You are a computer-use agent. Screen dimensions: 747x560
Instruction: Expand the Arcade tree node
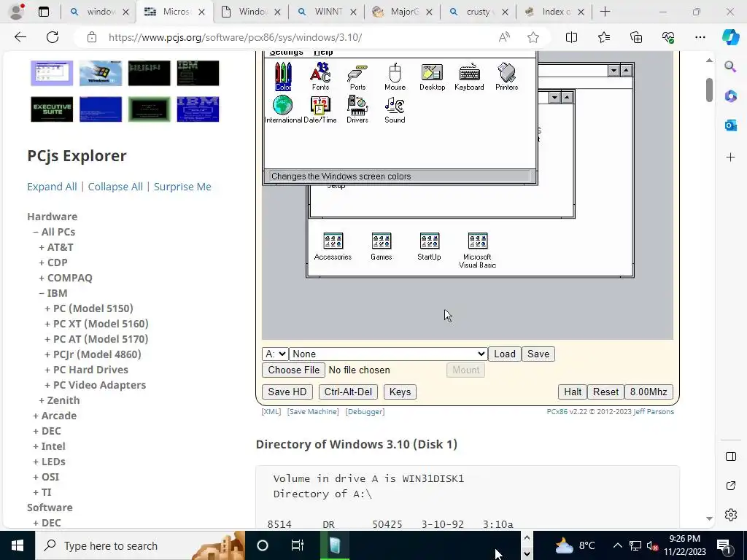click(x=36, y=416)
